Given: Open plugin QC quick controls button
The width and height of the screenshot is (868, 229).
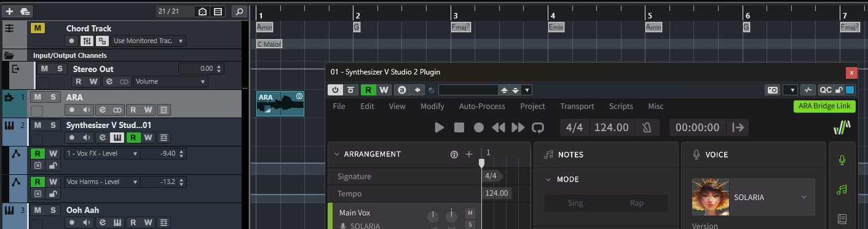Looking at the screenshot, I should coord(826,90).
